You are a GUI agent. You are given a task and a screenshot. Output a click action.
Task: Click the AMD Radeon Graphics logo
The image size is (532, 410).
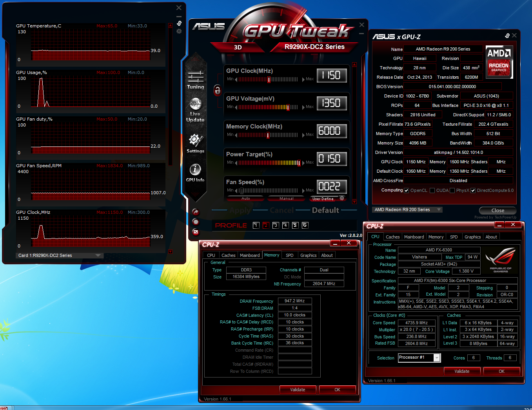click(x=499, y=62)
